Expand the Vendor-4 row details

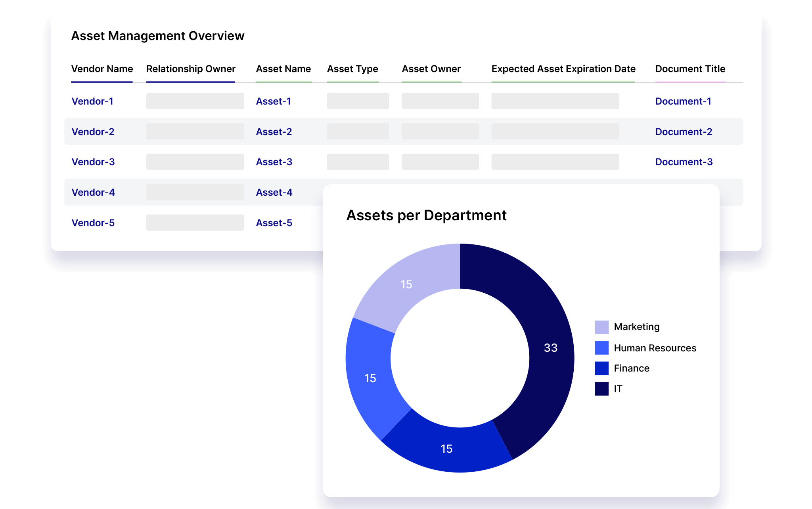[93, 192]
